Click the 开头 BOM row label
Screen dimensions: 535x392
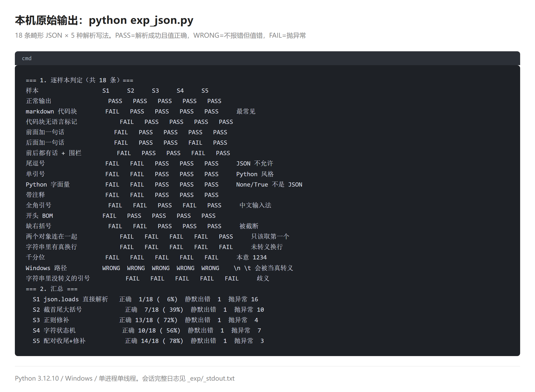pos(39,216)
